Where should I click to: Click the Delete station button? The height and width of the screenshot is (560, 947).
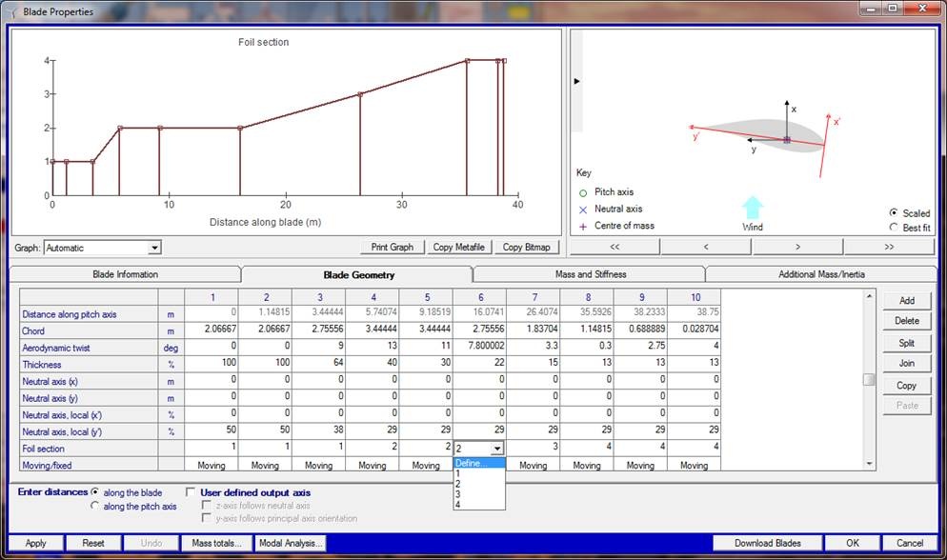[x=907, y=321]
